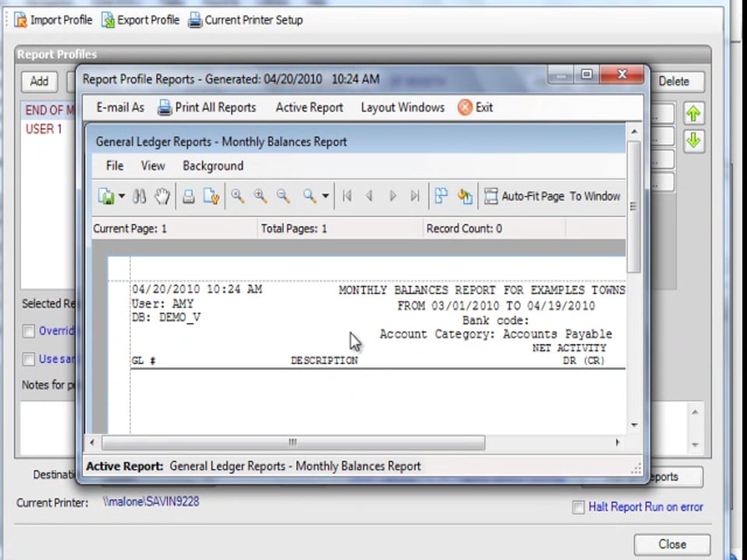The width and height of the screenshot is (747, 560).
Task: Click the Notes box scroll down arrow
Action: click(695, 445)
